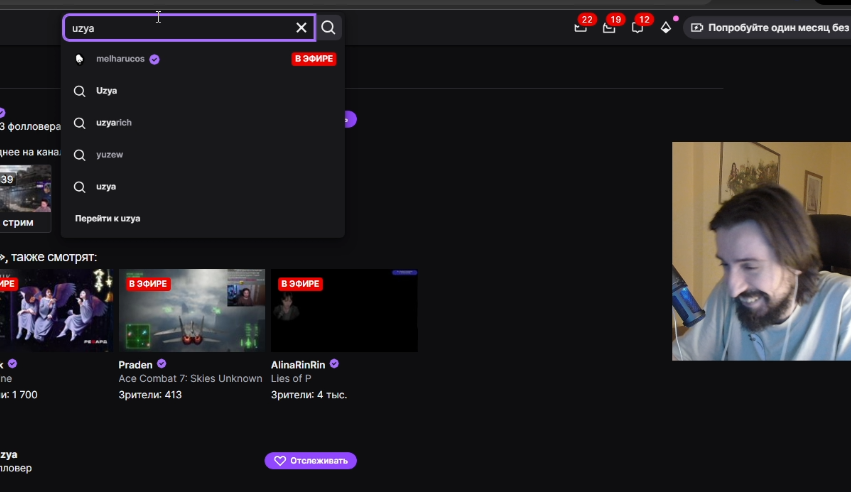Click the В ЭФИРЕ badge on Praden thumbnail

click(x=148, y=284)
